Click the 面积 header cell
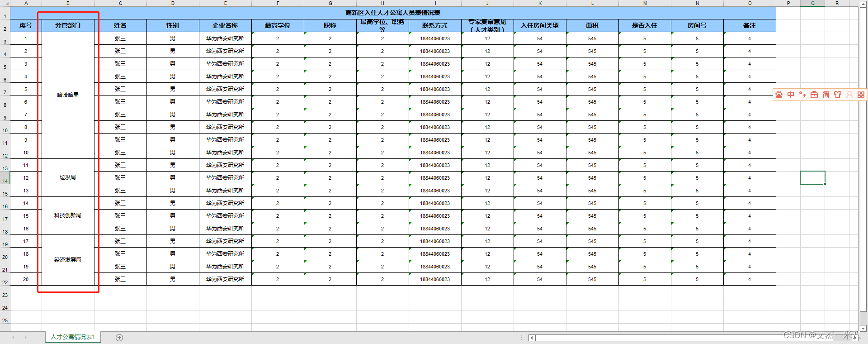Screen dimensions: 868x344 point(592,25)
